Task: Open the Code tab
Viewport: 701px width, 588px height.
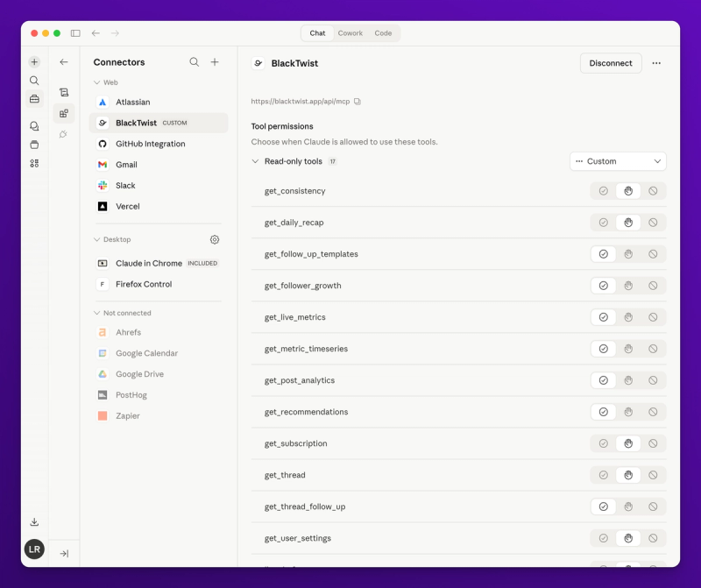Action: click(383, 33)
